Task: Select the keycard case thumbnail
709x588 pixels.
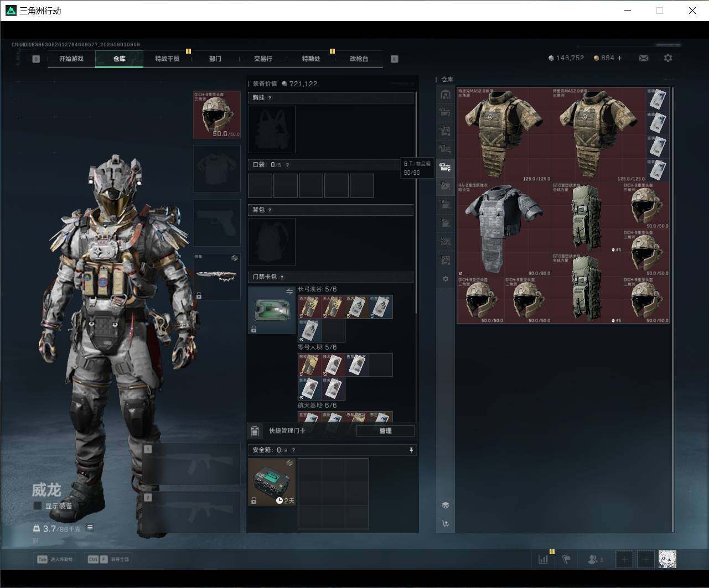Action: tap(272, 310)
